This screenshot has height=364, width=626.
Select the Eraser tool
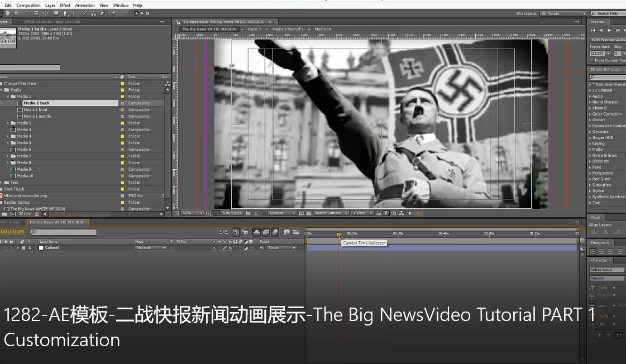102,13
